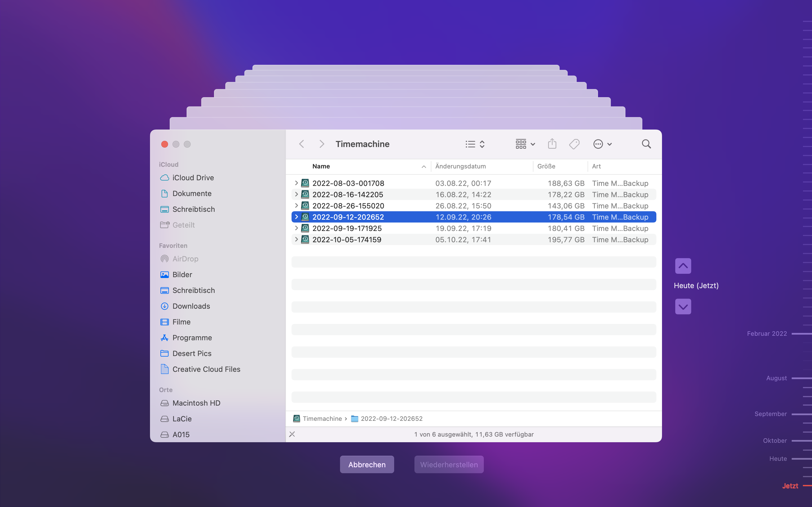Sort by Größe column header

(546, 166)
